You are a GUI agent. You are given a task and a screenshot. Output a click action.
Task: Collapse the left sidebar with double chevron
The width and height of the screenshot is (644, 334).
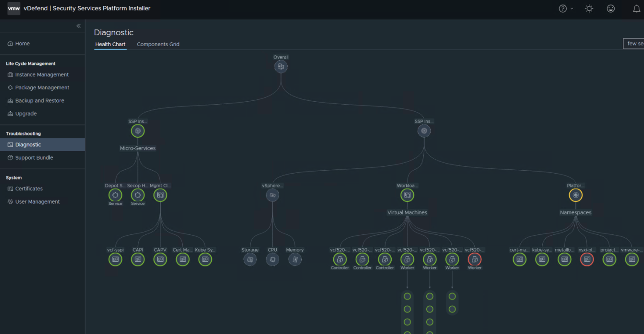[78, 26]
